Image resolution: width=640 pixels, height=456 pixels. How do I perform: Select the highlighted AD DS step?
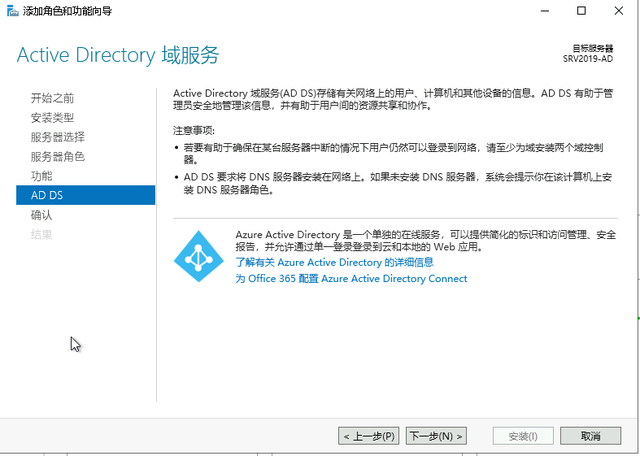[x=86, y=195]
